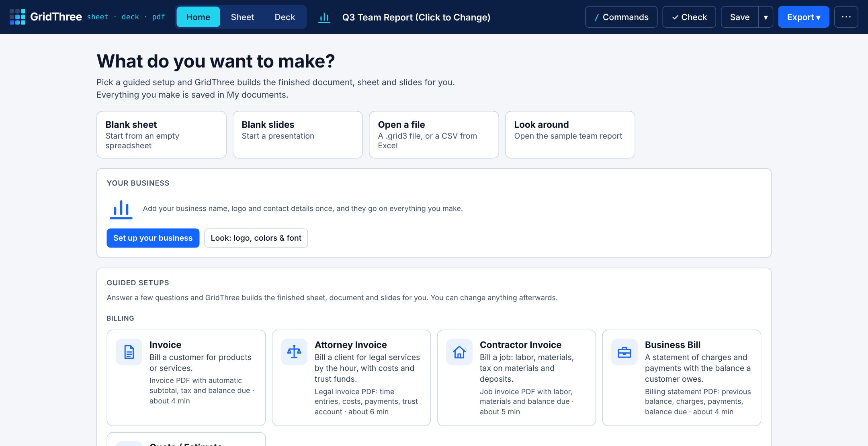
Task: Click the Contractor Invoice house icon
Action: pyautogui.click(x=459, y=352)
